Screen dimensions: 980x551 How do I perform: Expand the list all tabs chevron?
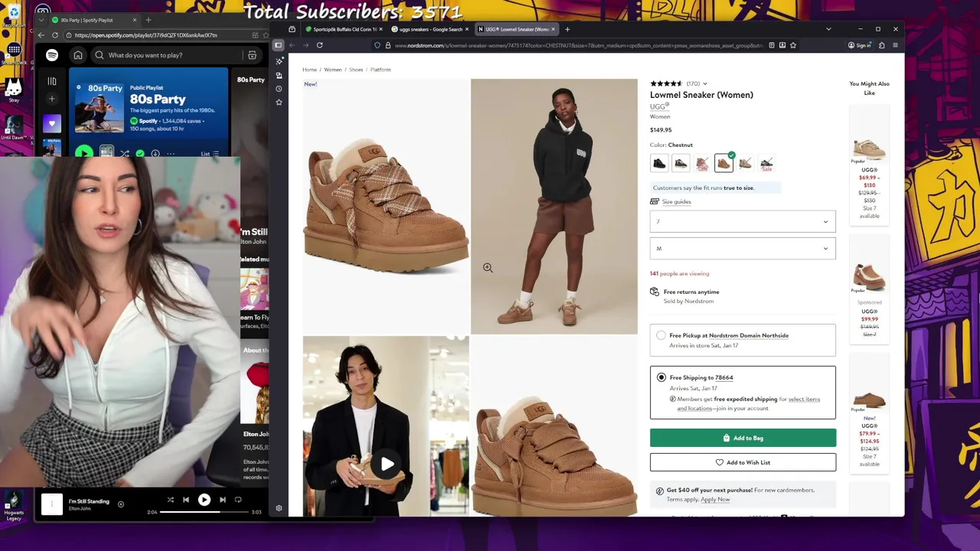pos(828,29)
